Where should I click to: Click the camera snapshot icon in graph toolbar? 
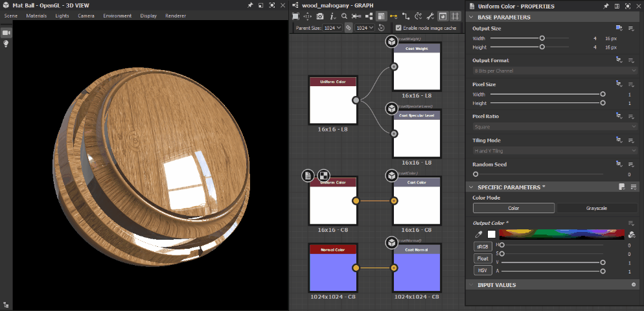[x=321, y=16]
